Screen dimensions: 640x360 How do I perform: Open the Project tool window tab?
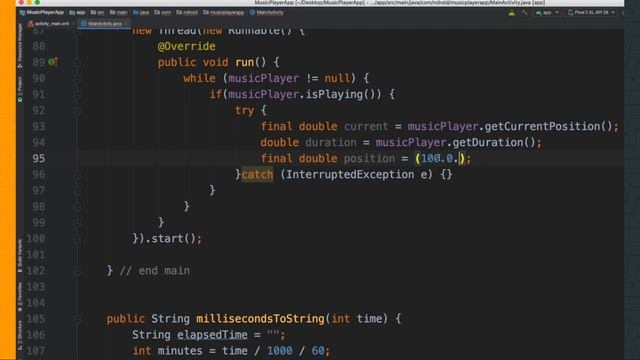(20, 89)
